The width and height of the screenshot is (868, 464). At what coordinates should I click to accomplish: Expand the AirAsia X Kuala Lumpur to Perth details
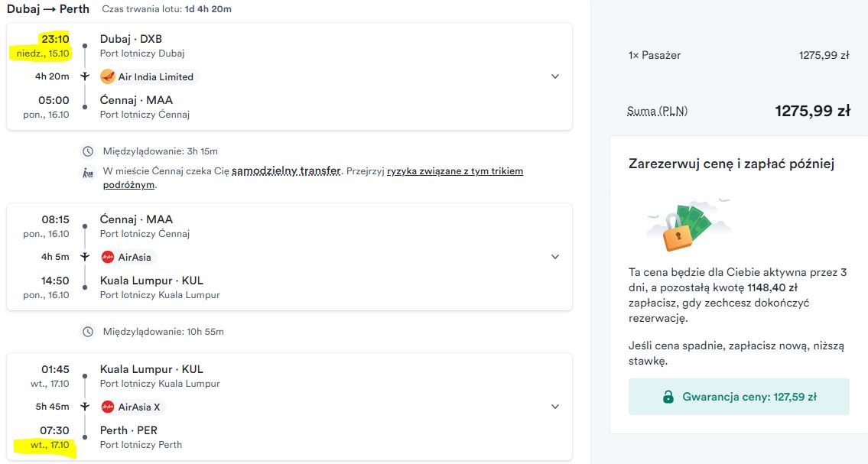pyautogui.click(x=554, y=407)
